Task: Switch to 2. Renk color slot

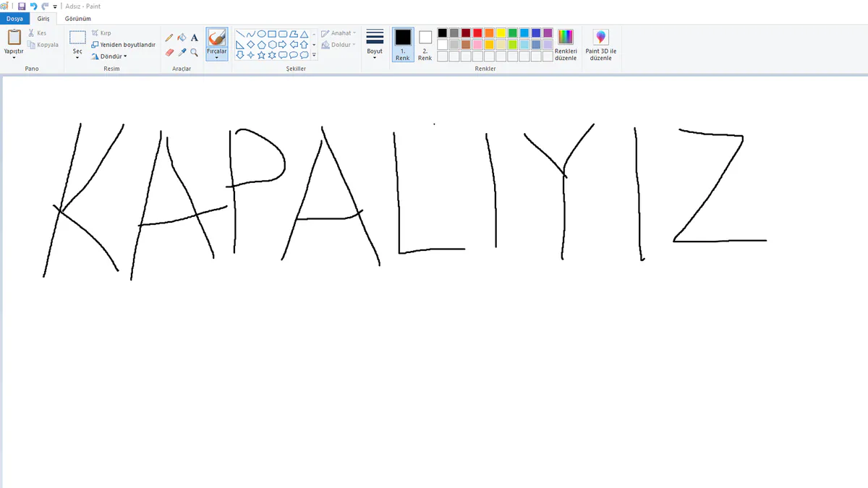Action: pyautogui.click(x=425, y=45)
